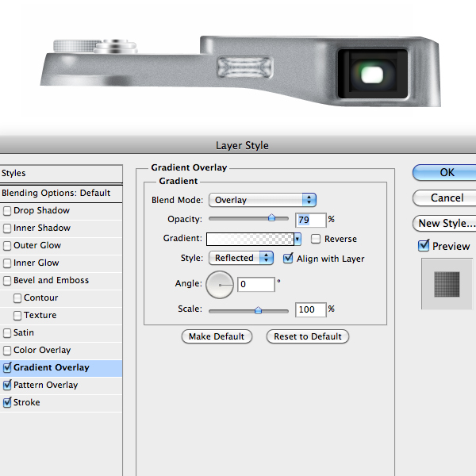Click the Angle dial control
The width and height of the screenshot is (476, 476).
pos(220,285)
